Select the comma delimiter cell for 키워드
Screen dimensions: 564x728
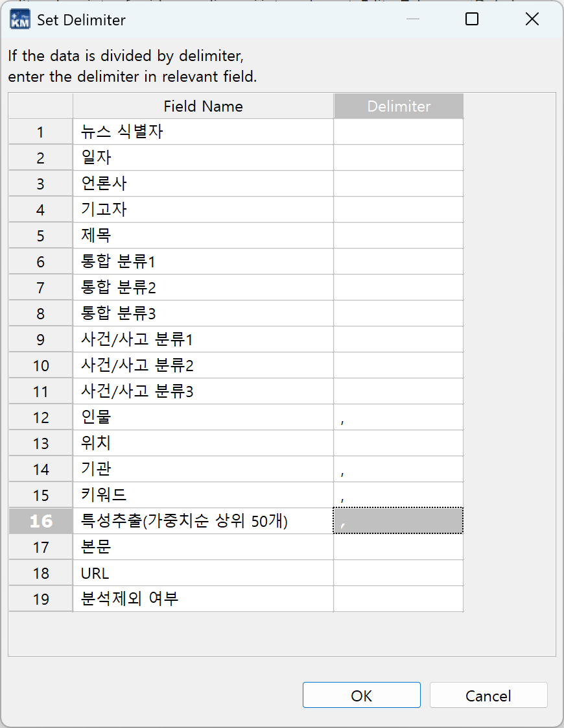click(398, 494)
